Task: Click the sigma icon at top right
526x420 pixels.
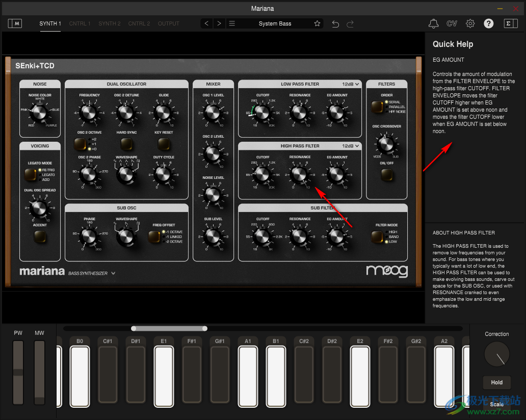Action: (x=510, y=23)
